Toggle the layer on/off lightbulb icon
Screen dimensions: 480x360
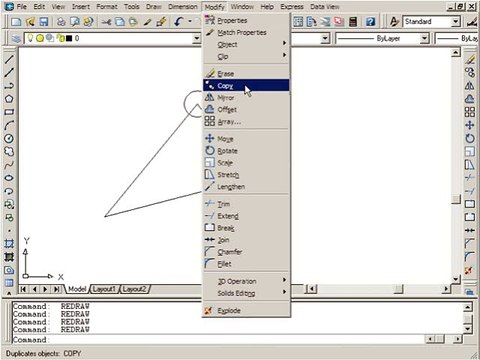point(30,38)
